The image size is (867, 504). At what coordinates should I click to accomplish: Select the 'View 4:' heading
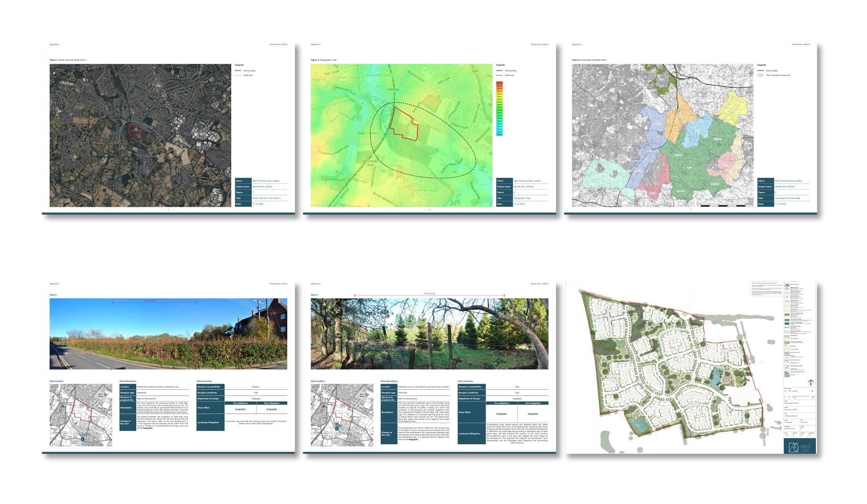53,295
